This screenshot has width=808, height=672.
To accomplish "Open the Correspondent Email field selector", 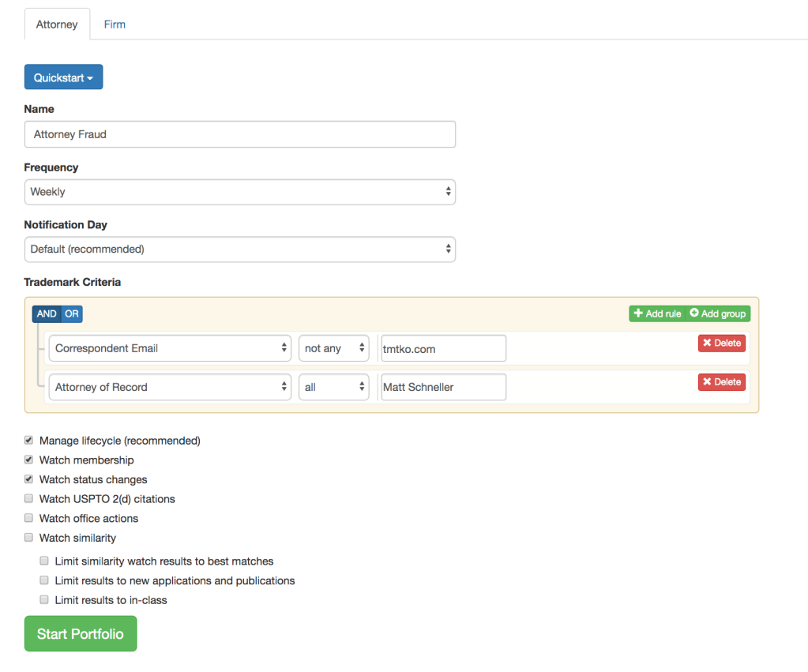I will [170, 348].
